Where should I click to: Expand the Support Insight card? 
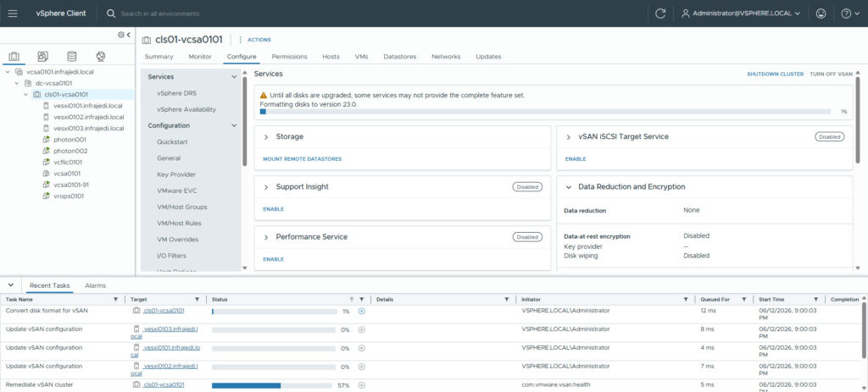pyautogui.click(x=265, y=187)
